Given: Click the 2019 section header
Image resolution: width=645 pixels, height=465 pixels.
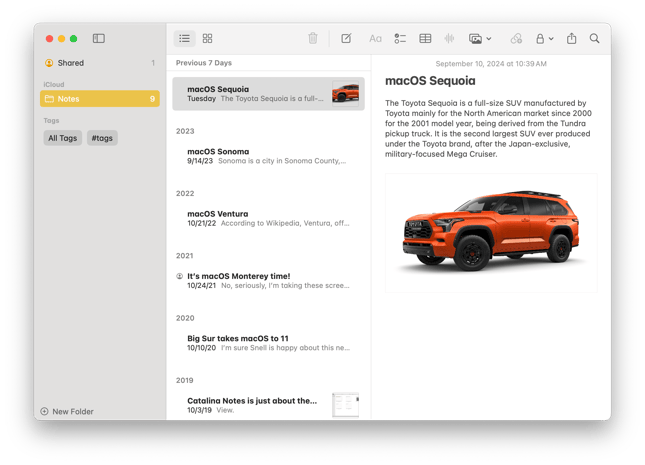Looking at the screenshot, I should 185,381.
